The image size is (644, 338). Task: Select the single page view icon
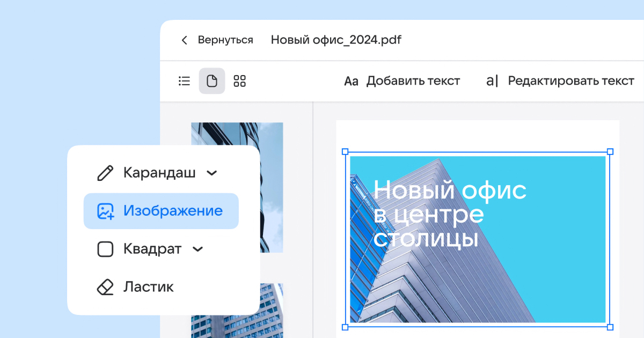pos(212,81)
